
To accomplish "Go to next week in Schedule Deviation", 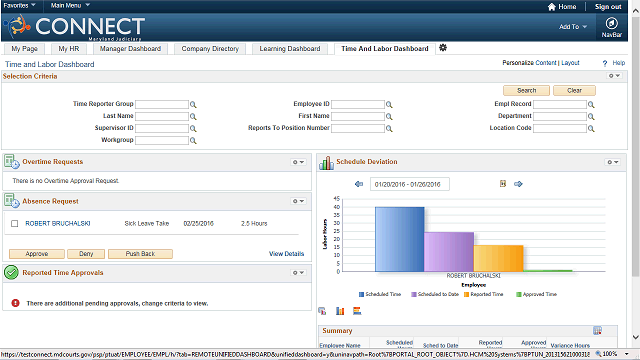I will 518,184.
